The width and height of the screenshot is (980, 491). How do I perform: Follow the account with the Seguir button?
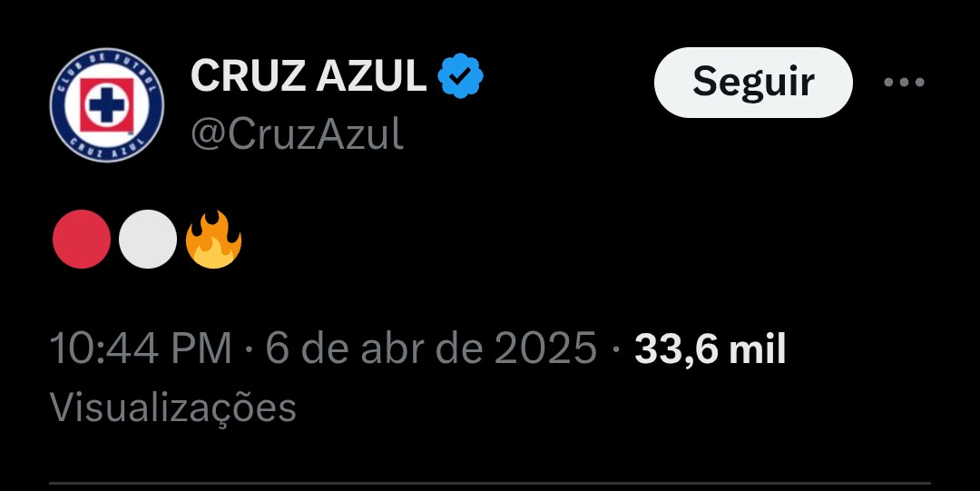[753, 82]
